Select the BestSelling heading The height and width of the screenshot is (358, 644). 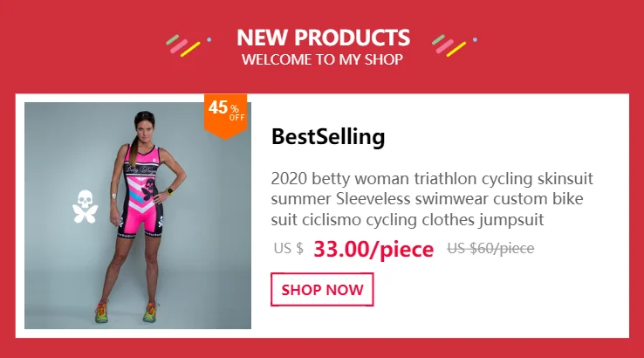pyautogui.click(x=328, y=137)
